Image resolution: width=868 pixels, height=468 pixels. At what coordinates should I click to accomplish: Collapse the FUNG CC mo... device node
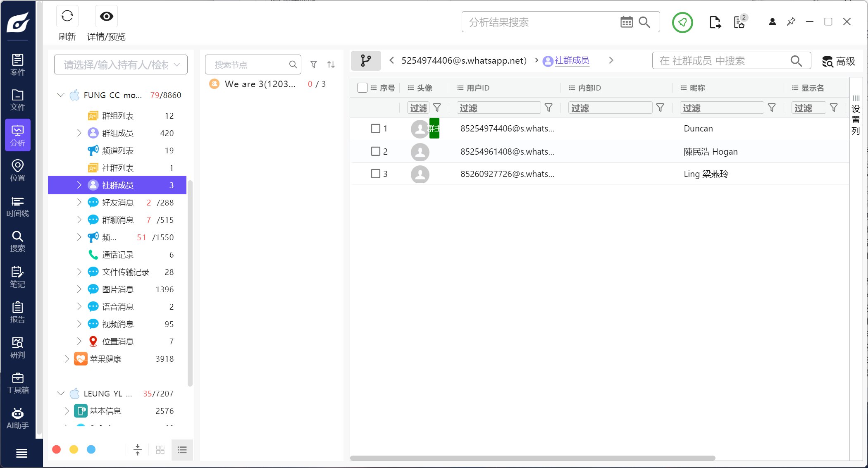(61, 95)
